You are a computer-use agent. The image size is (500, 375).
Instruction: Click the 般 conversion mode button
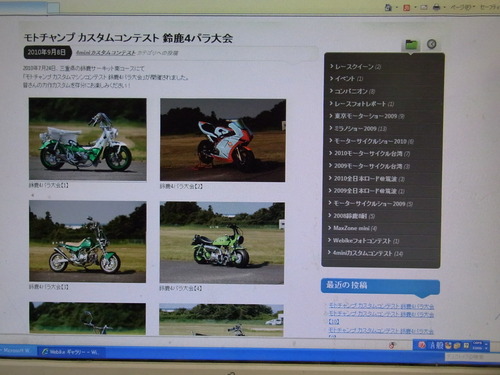(x=439, y=345)
